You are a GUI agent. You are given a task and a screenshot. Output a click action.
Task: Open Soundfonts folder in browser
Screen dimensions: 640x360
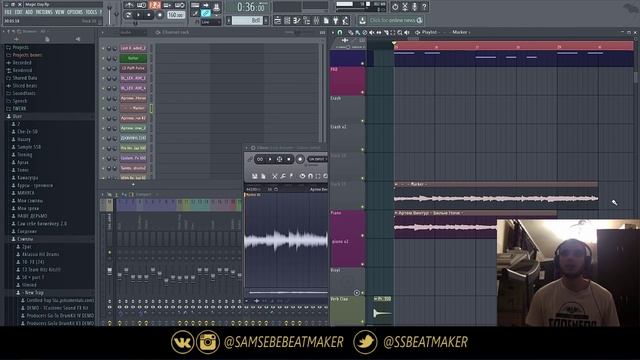point(24,93)
